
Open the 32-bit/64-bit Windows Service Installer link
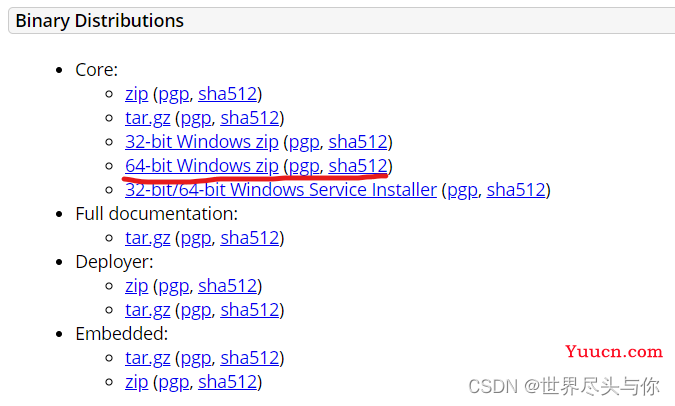tap(281, 190)
